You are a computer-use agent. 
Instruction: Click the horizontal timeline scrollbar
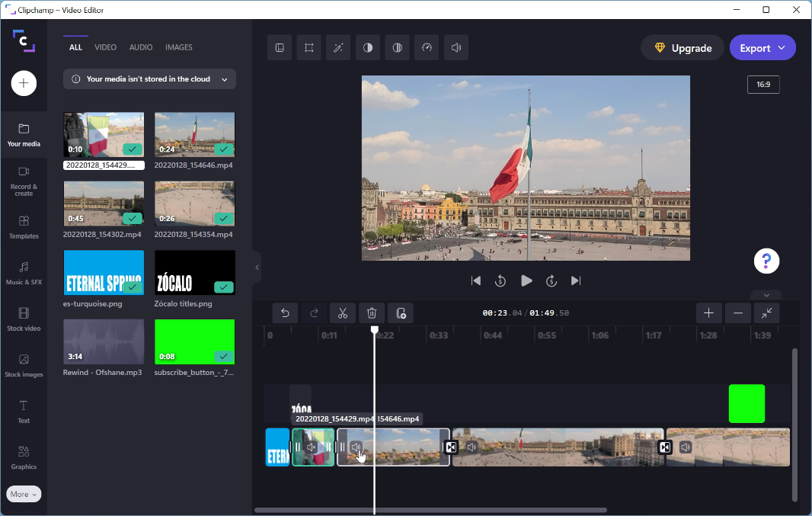coord(430,510)
